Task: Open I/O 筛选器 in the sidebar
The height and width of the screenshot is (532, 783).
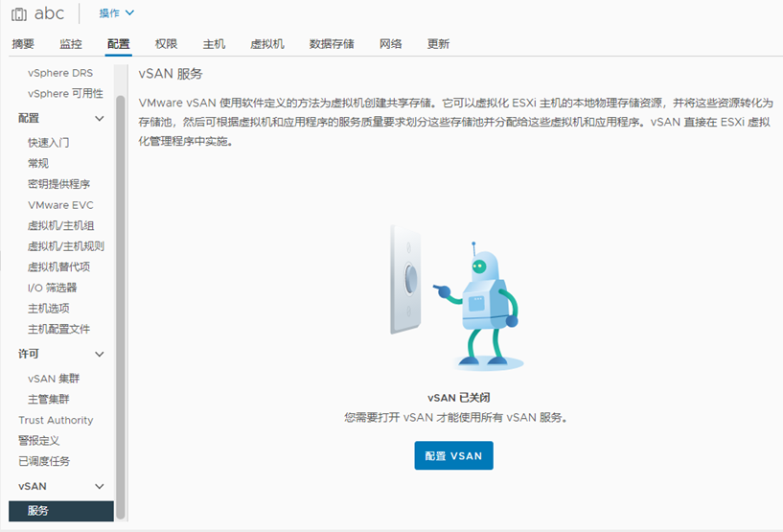Action: point(53,288)
